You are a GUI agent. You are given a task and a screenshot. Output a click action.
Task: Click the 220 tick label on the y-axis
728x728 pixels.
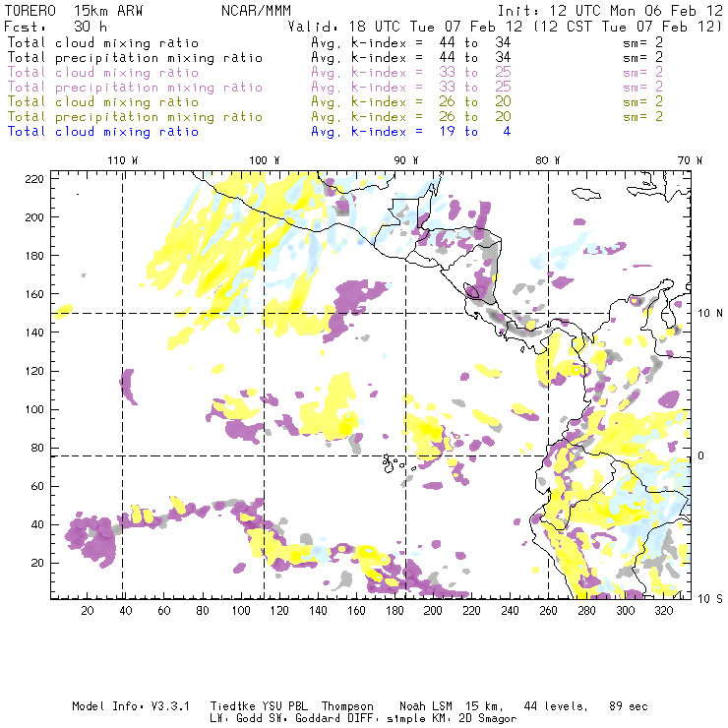(x=33, y=178)
